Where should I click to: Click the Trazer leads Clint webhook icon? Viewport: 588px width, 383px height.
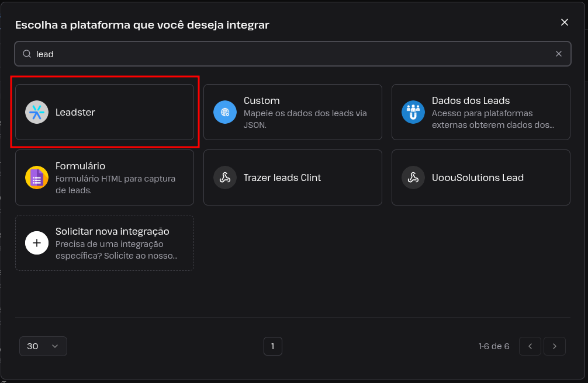(x=225, y=177)
